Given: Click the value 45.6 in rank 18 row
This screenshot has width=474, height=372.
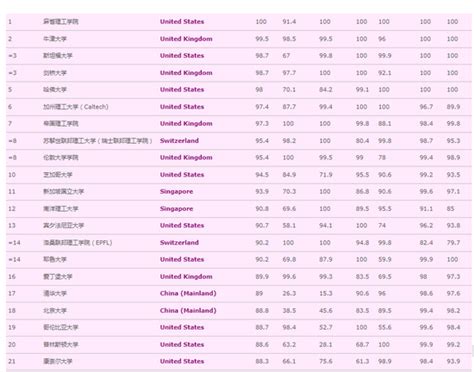Looking at the screenshot, I should click(326, 311).
